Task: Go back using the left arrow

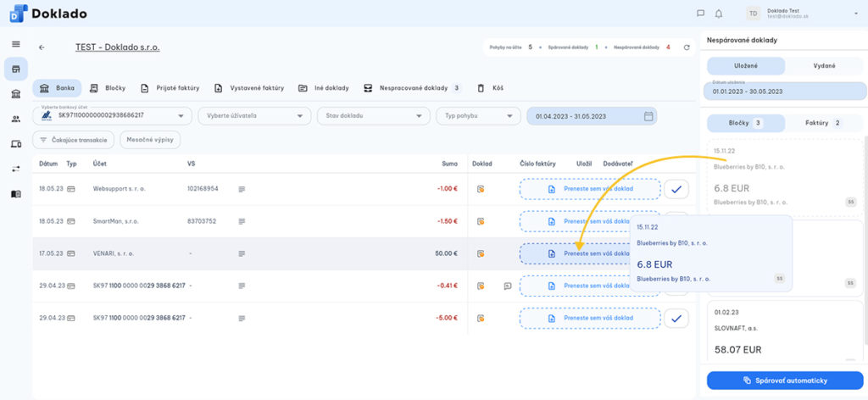Action: point(42,47)
